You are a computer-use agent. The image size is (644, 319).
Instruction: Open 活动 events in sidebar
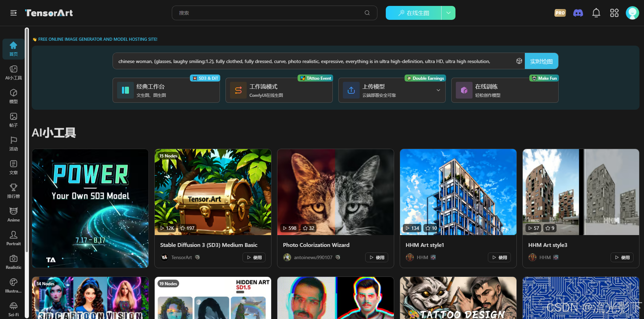14,143
